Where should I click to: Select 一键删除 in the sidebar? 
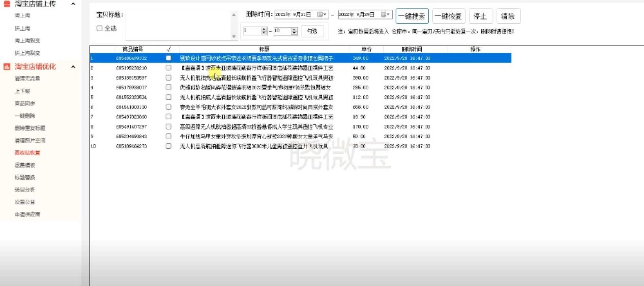tap(24, 115)
